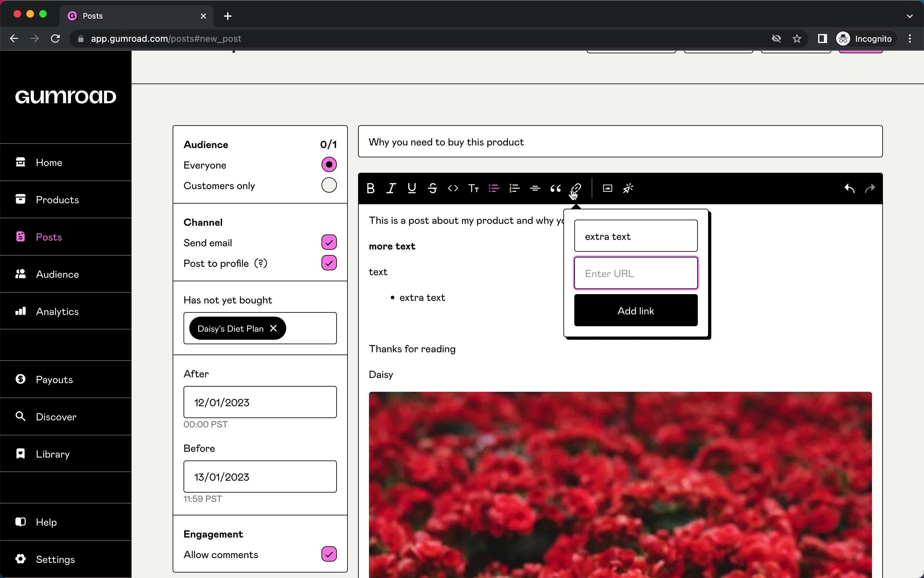Open Products in sidebar
This screenshot has width=924, height=578.
[66, 199]
